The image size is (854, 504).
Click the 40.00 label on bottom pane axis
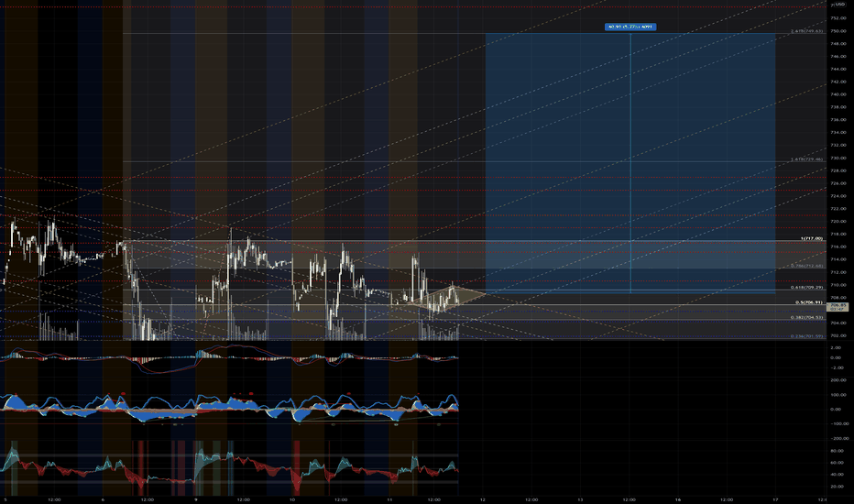point(838,475)
